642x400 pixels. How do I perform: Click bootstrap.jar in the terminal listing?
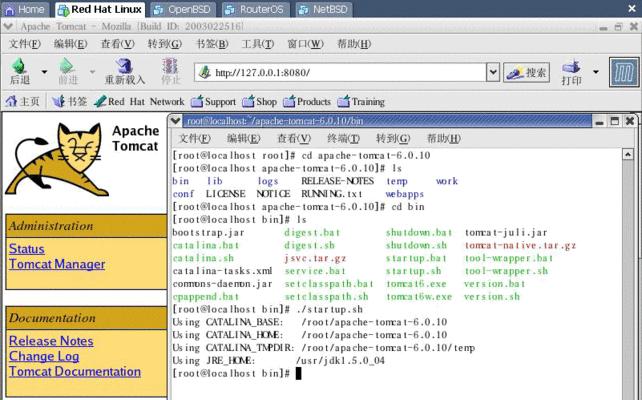pos(208,232)
